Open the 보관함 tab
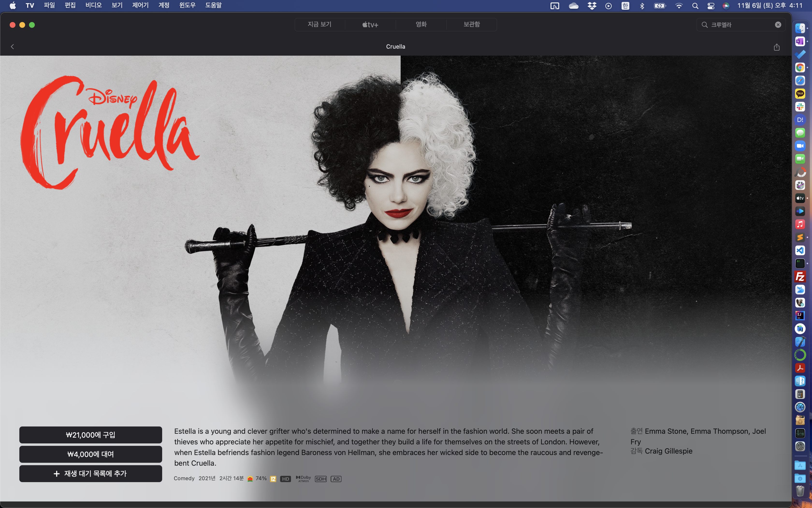Image resolution: width=812 pixels, height=508 pixels. point(472,24)
